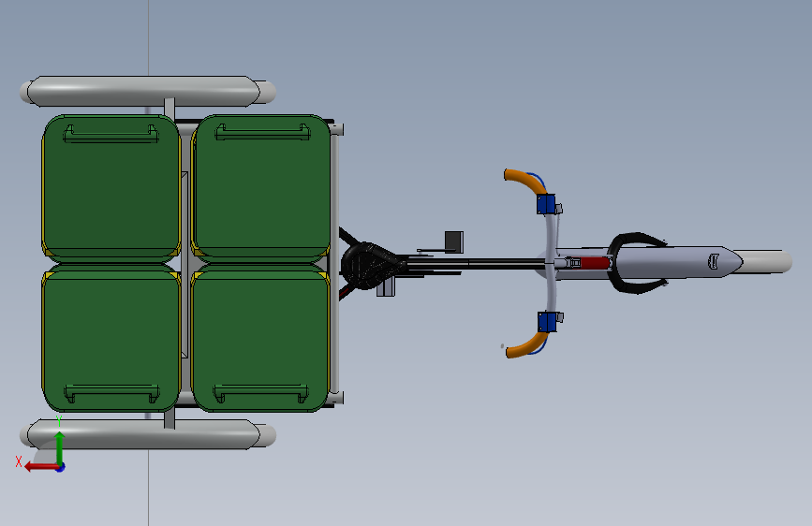This screenshot has height=526, width=812.
Task: Select the dark square box above the frame
Action: [454, 241]
